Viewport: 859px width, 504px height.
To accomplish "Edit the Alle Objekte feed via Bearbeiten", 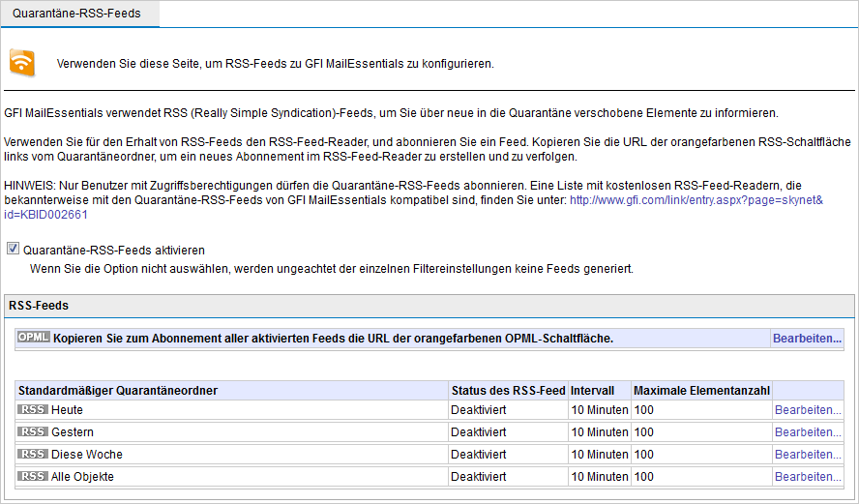I will [x=808, y=477].
